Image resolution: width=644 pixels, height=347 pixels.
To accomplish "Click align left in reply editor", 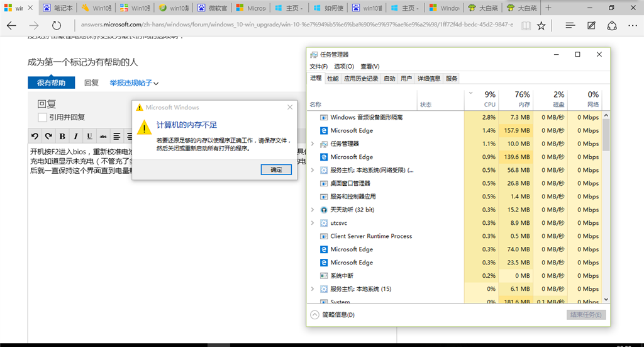I will point(116,136).
